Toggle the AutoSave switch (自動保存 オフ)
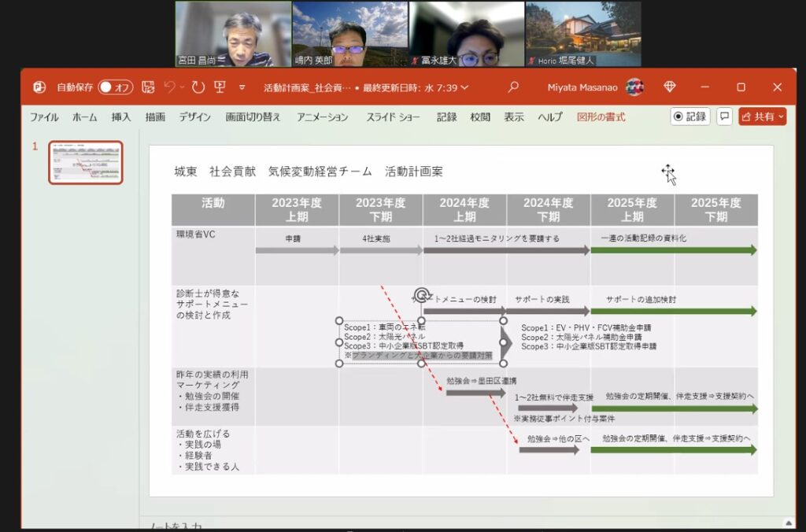The image size is (806, 532). point(116,87)
